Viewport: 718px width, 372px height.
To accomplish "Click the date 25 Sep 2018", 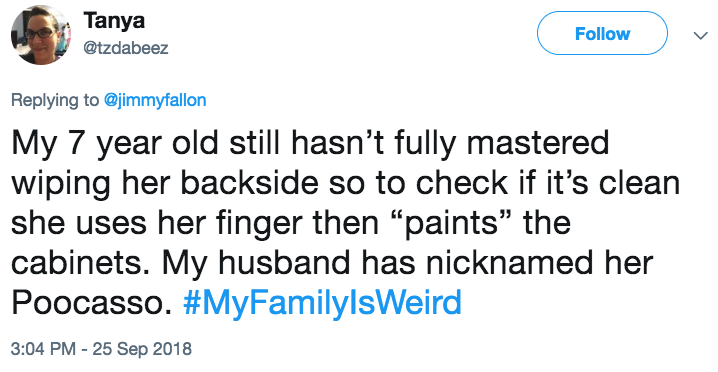I will (142, 349).
